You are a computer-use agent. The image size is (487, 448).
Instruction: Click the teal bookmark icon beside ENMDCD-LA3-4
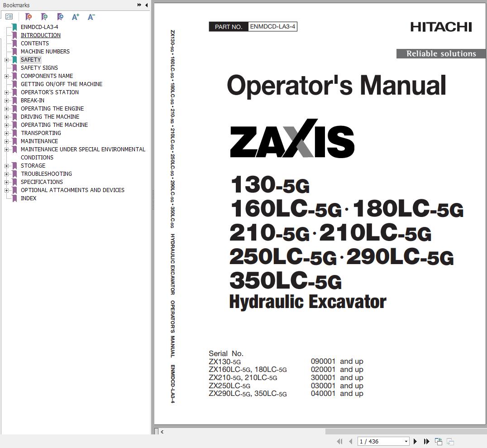pos(14,27)
